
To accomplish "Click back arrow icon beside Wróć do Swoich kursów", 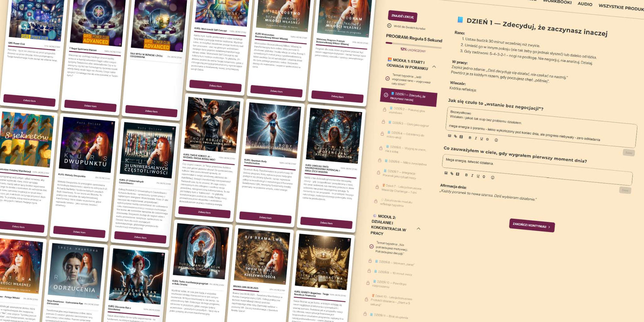I will coord(389,26).
